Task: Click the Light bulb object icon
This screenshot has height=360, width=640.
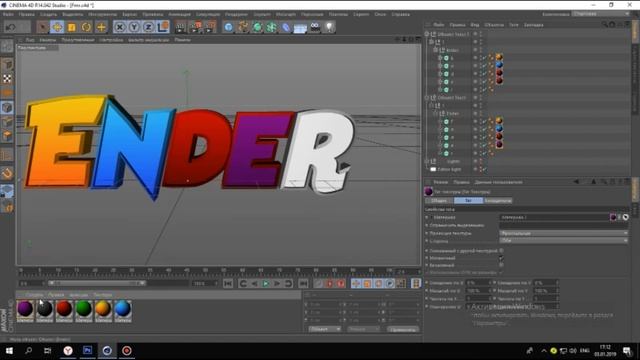Action: pos(329,27)
